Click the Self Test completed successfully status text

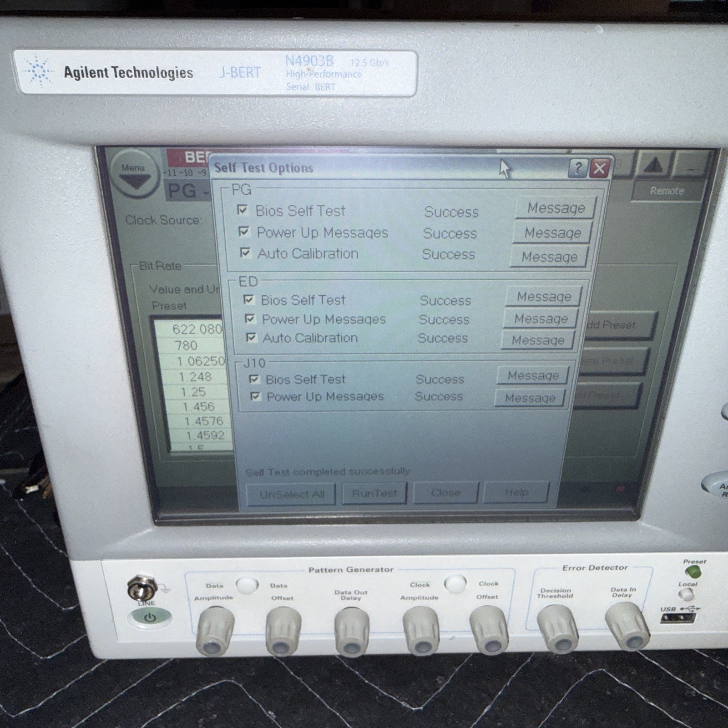coord(327,472)
